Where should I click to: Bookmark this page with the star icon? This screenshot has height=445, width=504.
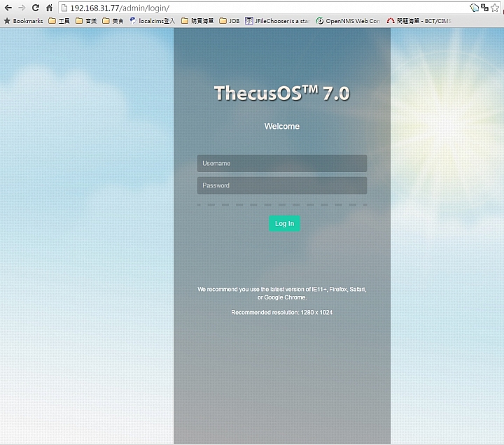(495, 8)
